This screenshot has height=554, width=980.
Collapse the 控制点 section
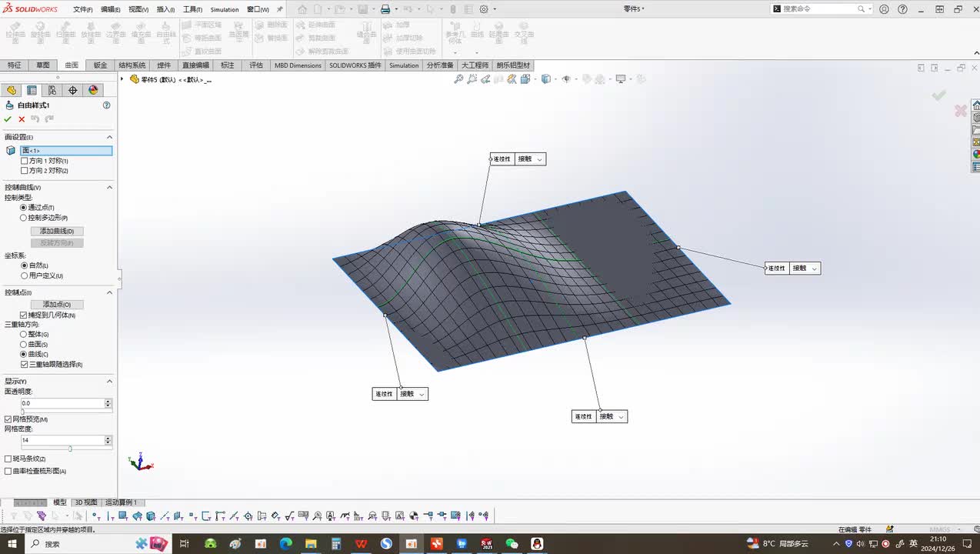tap(109, 292)
